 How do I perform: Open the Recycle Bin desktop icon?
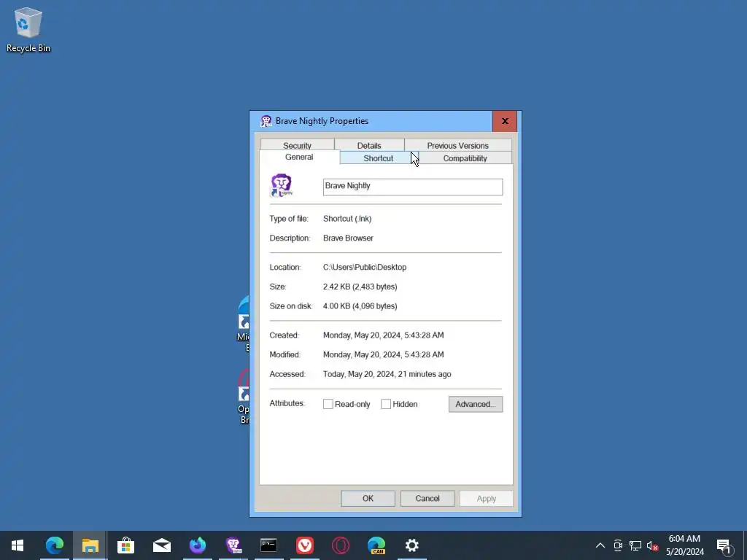point(28,29)
